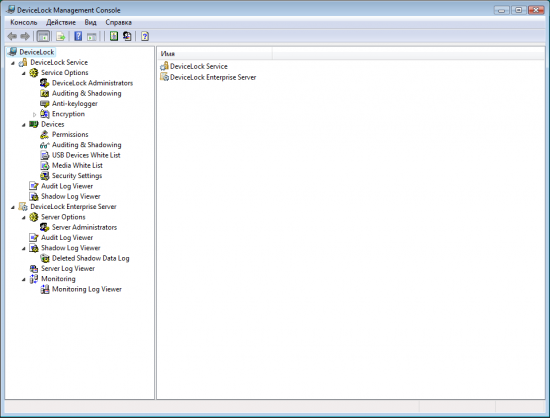Collapse the Service Options node
The image size is (550, 418).
point(24,73)
